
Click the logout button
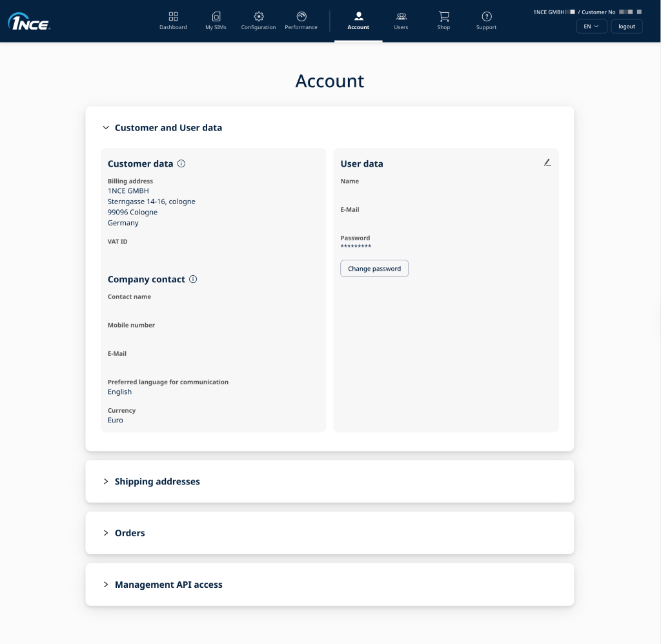tap(626, 26)
